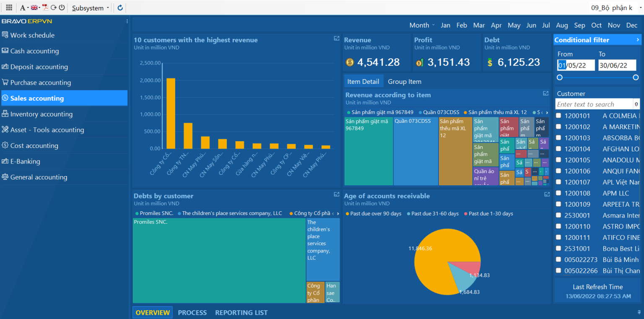Click the log out arrow icon
Screen dimensions: 644x319
pyautogui.click(x=53, y=8)
